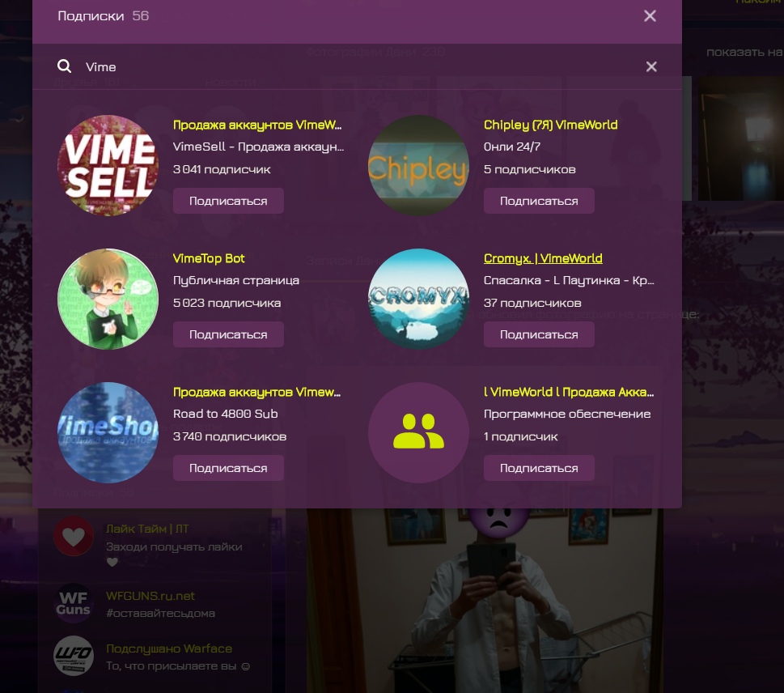The width and height of the screenshot is (784, 693).
Task: Click the 5 023 подписчика count
Action: [x=227, y=304]
